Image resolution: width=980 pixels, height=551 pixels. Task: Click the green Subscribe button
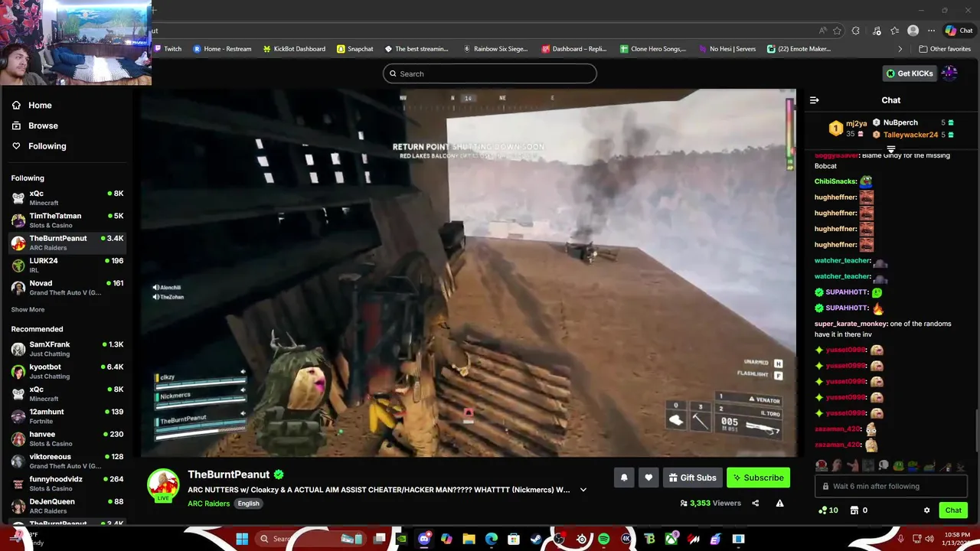coord(758,478)
